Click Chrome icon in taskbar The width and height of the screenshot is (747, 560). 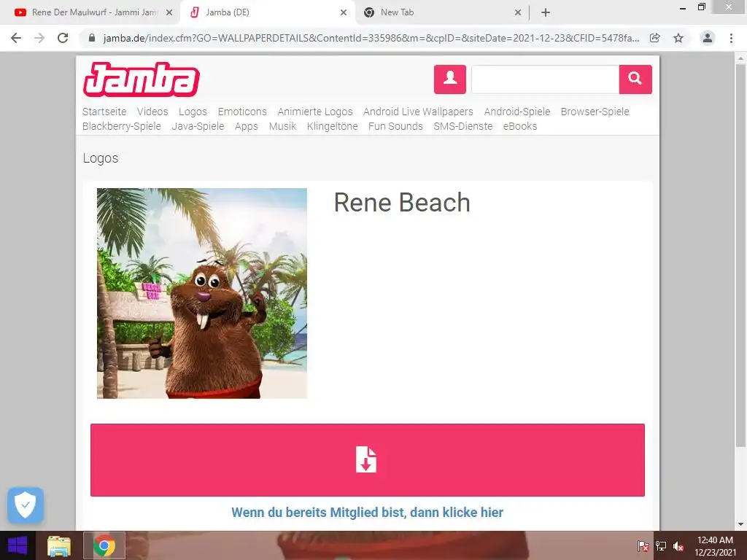tap(104, 545)
